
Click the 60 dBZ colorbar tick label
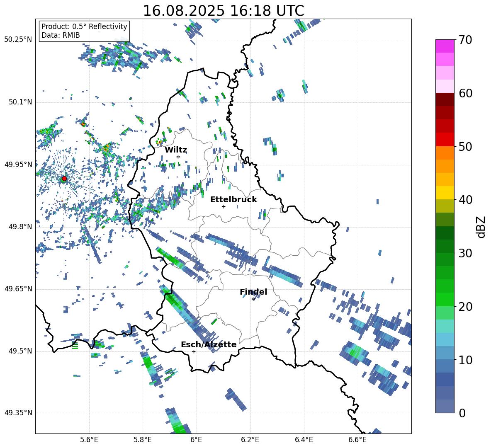(x=465, y=93)
